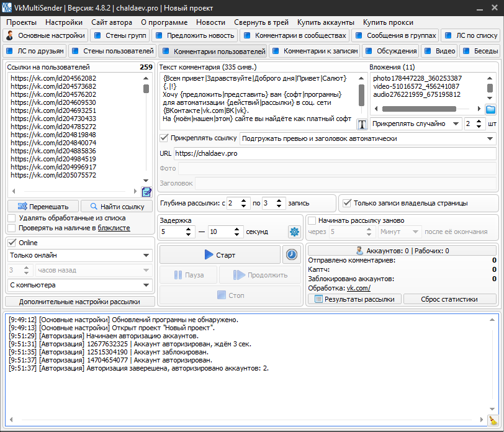
Task: Open the С компьютера dropdown
Action: tap(80, 285)
